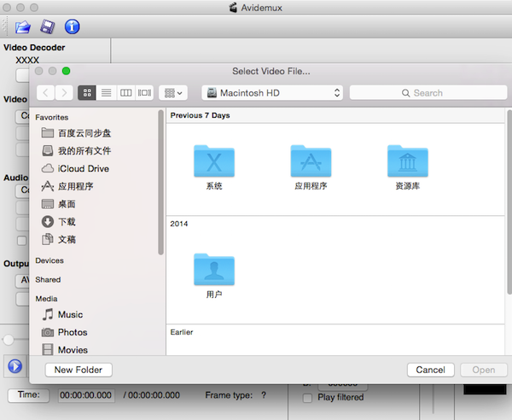Select iCloud Drive in sidebar
Screen dimensions: 512x420
(83, 168)
